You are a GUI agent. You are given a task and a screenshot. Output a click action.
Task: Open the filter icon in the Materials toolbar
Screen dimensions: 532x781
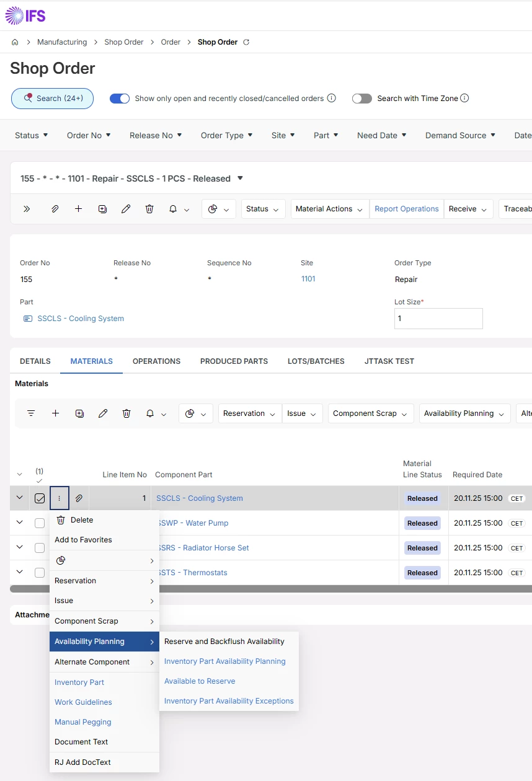click(x=31, y=413)
